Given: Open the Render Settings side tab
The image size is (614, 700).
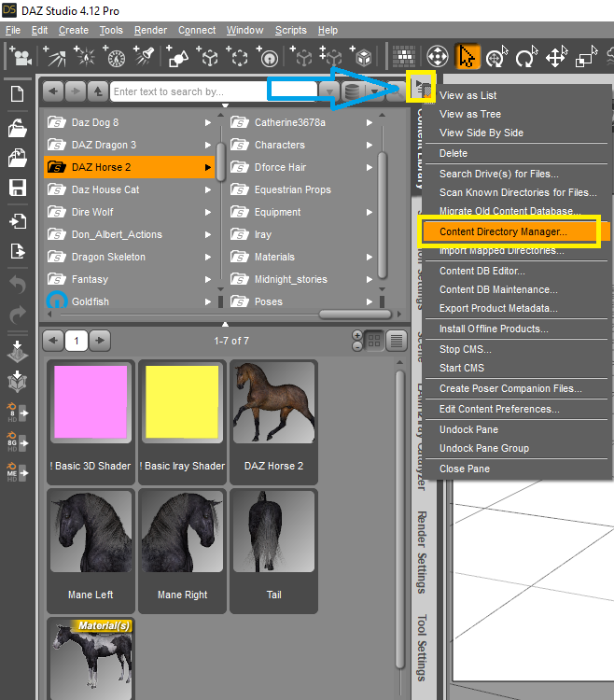Looking at the screenshot, I should pyautogui.click(x=422, y=553).
